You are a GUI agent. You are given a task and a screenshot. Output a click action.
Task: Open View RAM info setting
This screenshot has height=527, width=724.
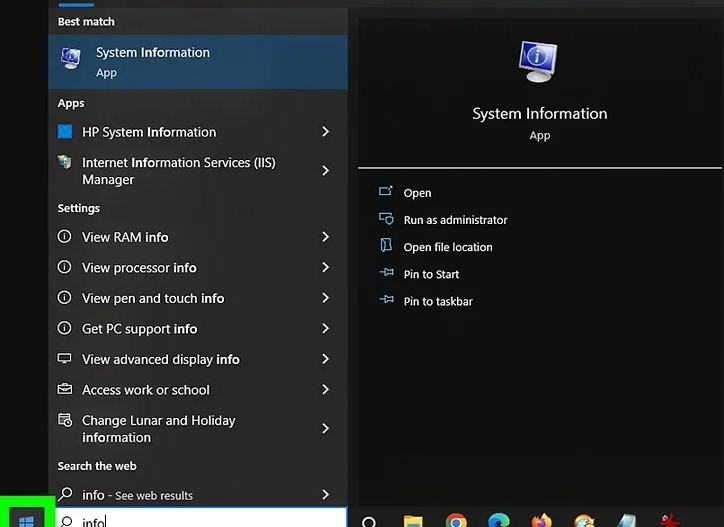(198, 237)
